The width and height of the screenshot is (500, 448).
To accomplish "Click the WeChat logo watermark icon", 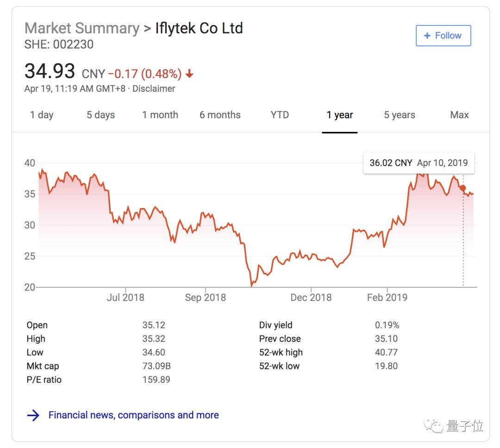I will (x=434, y=425).
